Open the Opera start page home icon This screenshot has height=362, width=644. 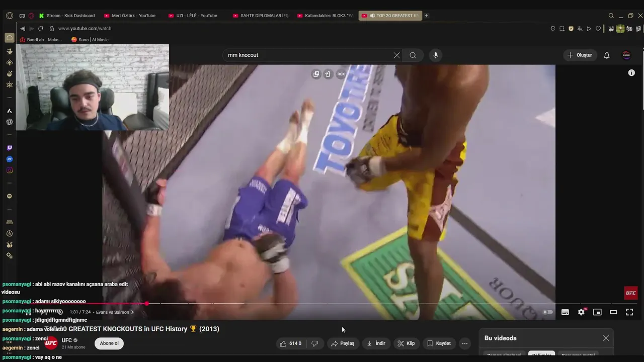[9, 38]
